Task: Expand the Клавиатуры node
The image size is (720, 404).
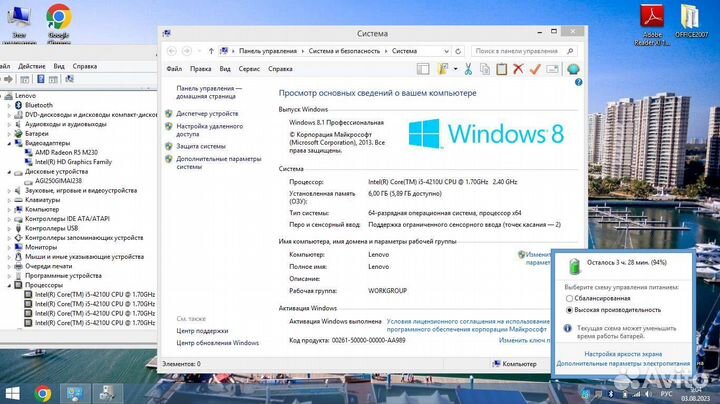Action: pyautogui.click(x=9, y=200)
